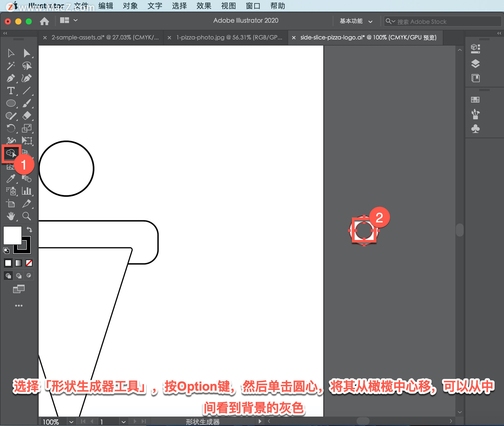Reset default fill and stroke

(6, 250)
